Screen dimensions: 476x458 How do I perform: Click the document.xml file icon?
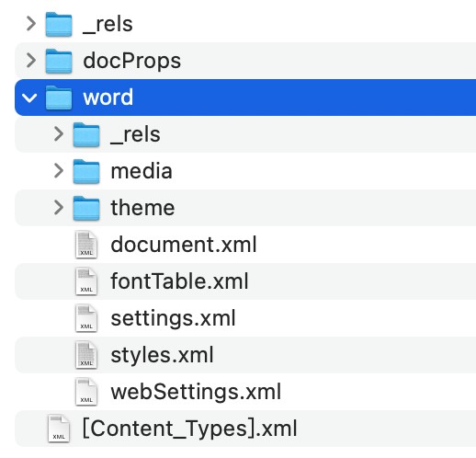86,245
